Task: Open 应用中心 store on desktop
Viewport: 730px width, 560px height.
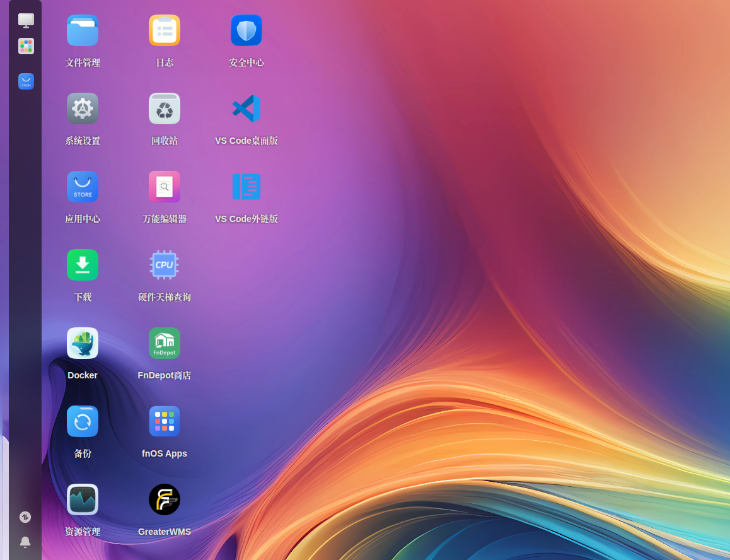Action: click(83, 187)
